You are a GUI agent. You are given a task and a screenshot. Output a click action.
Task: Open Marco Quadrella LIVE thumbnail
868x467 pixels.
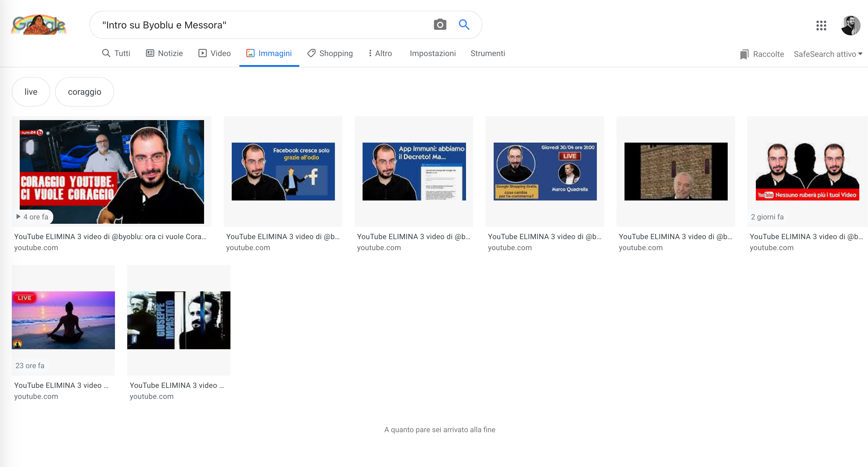(x=545, y=172)
